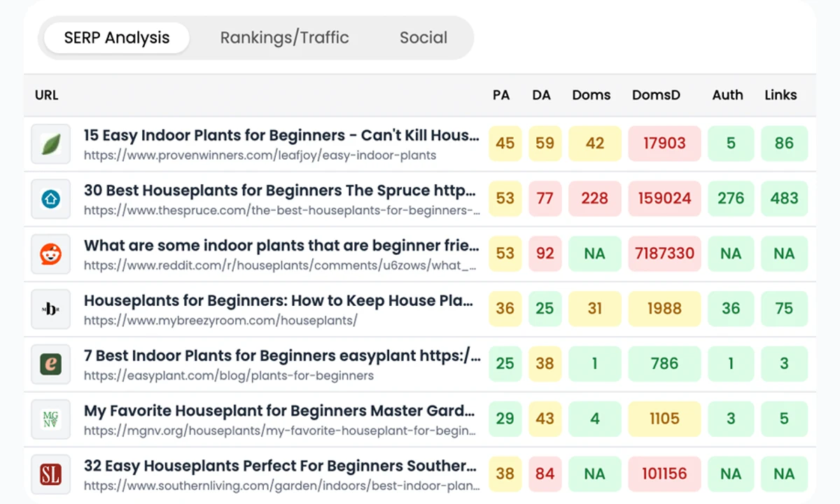Click the easyplant 'e' favicon
The height and width of the screenshot is (504, 840).
(51, 364)
